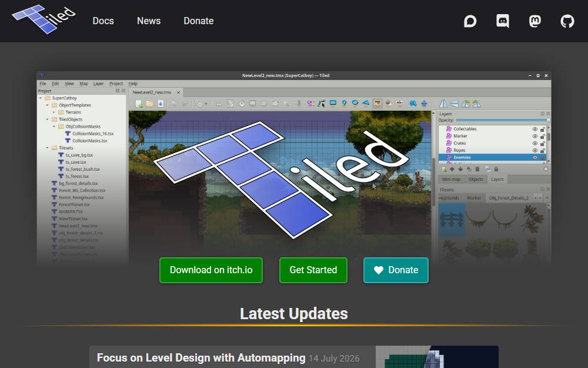Expand the Terrains folder arrow
Screen dimensions: 588x368
54,112
